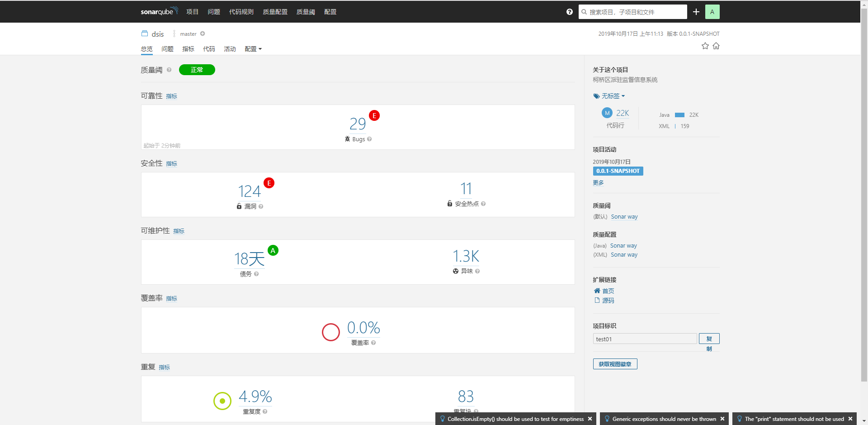Switch to the 代码 project tab

coord(209,49)
